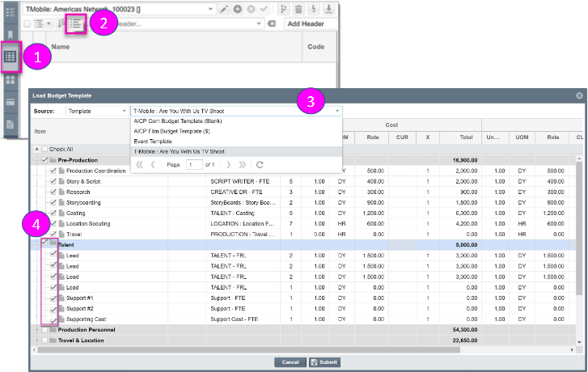Toggle the toolbar checkbox beside tree options

coord(27,24)
